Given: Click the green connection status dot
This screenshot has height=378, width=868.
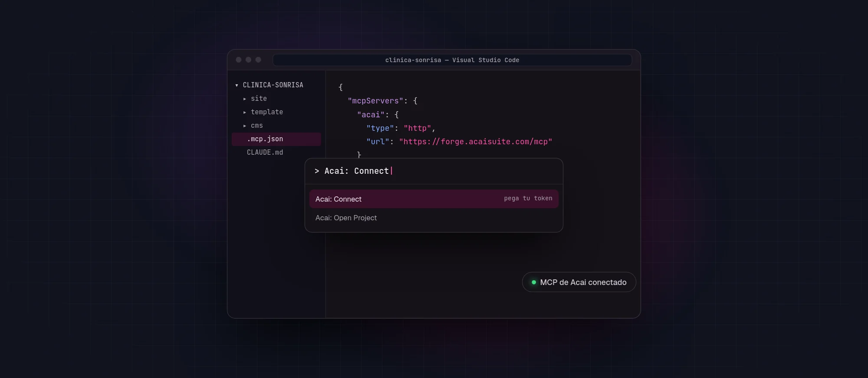Looking at the screenshot, I should (534, 282).
